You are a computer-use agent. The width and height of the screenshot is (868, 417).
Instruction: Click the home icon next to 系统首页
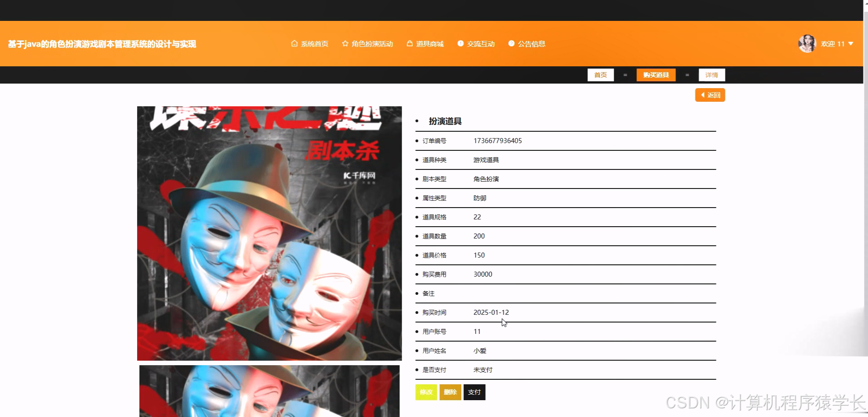(293, 44)
